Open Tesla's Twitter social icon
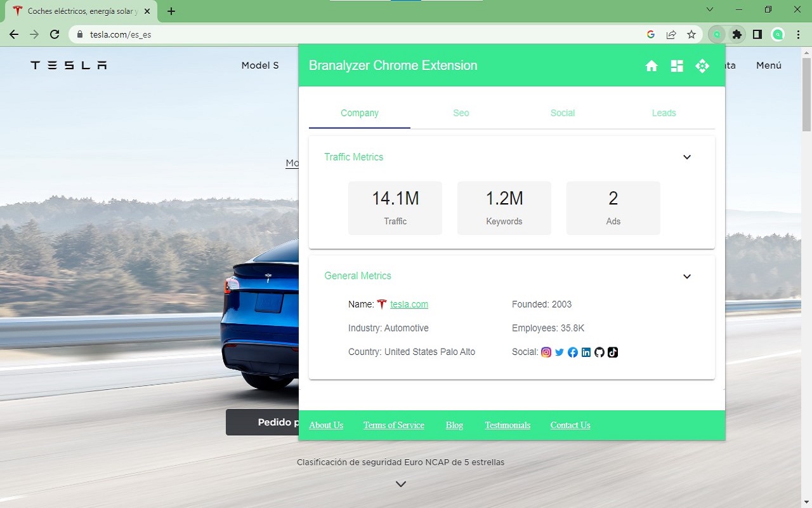This screenshot has height=508, width=812. 560,352
